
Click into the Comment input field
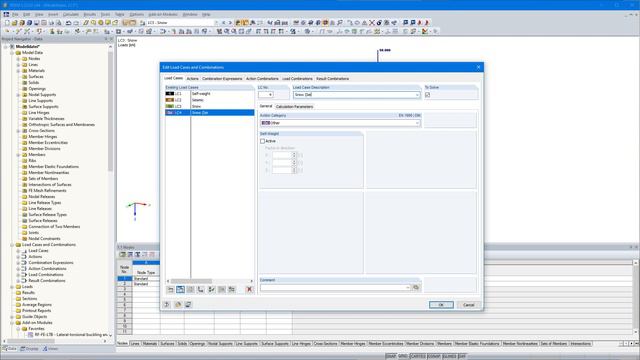[332, 288]
